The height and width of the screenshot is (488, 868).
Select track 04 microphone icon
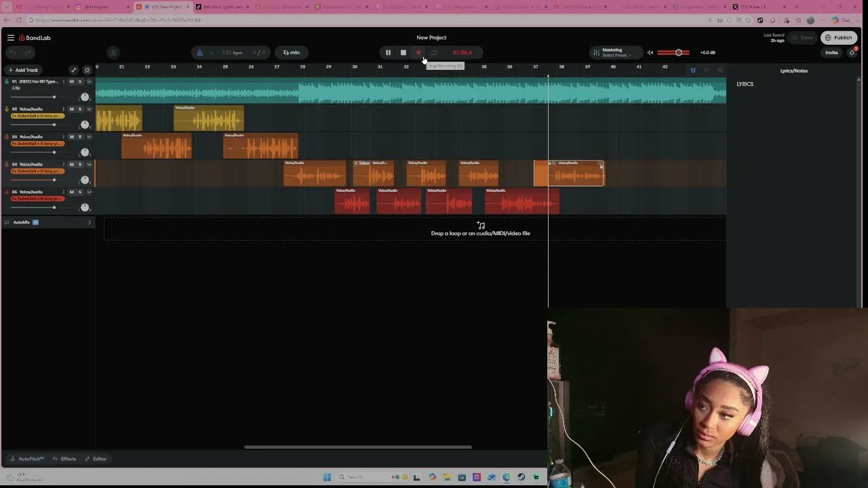tap(7, 165)
